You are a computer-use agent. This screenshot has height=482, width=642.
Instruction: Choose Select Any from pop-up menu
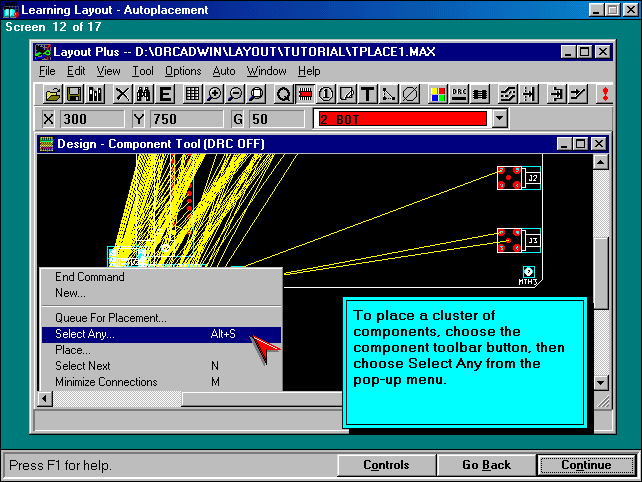click(85, 334)
